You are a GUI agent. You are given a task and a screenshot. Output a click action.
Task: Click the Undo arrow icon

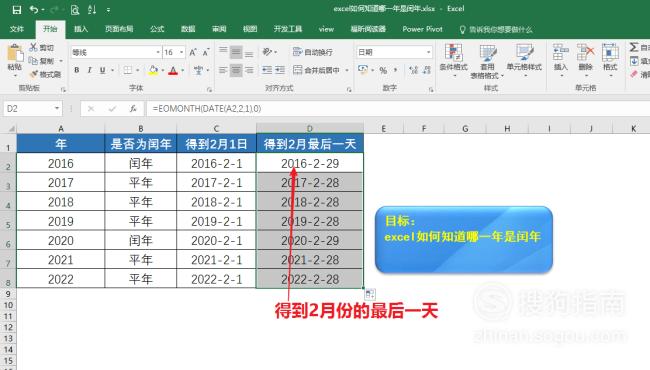[34, 10]
